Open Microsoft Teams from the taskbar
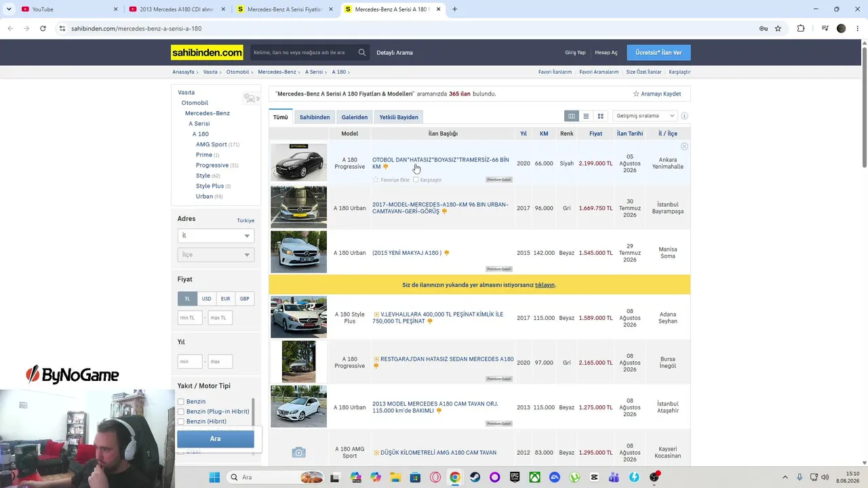Image resolution: width=868 pixels, height=488 pixels. [614, 477]
